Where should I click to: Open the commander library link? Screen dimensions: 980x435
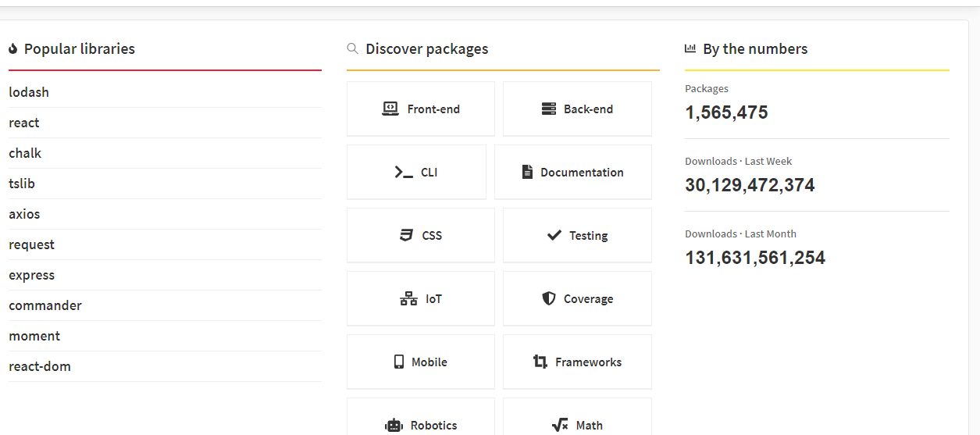(x=45, y=305)
